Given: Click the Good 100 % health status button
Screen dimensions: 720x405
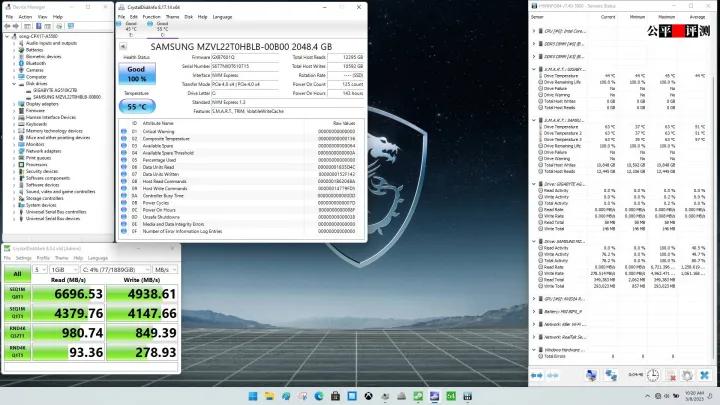Looking at the screenshot, I should pyautogui.click(x=137, y=74).
